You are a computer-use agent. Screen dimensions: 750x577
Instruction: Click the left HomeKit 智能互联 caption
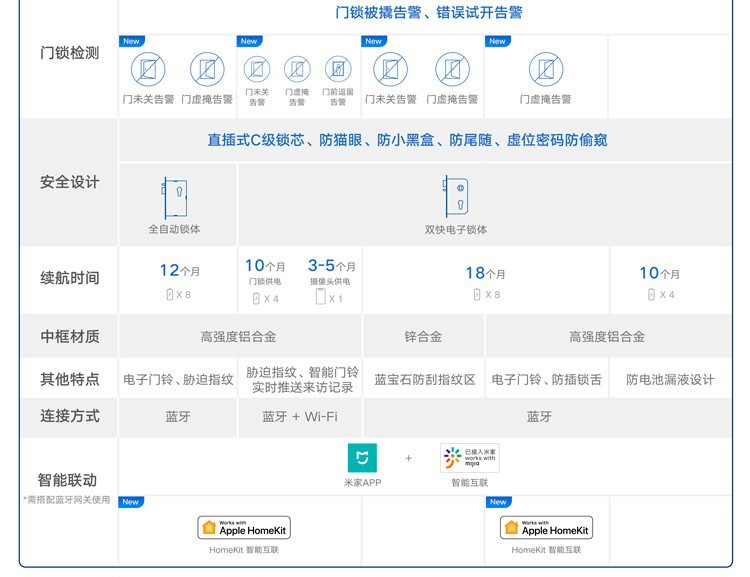point(244,550)
